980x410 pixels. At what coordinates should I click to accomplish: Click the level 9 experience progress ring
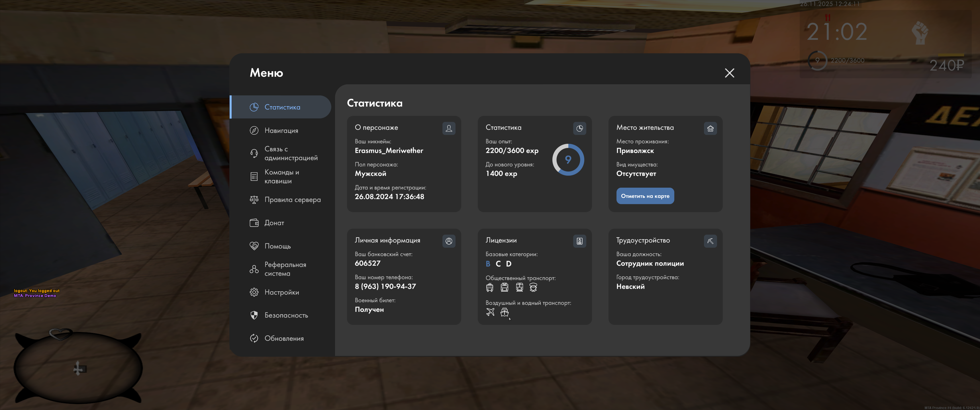[x=567, y=159]
